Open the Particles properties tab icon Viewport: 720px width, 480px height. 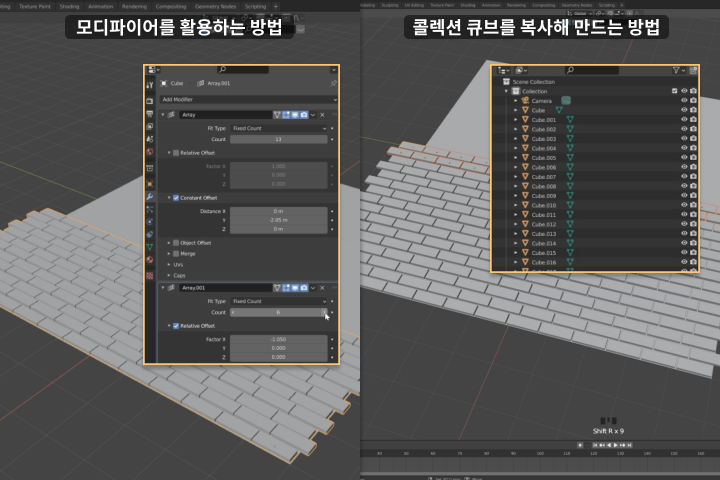pyautogui.click(x=150, y=209)
